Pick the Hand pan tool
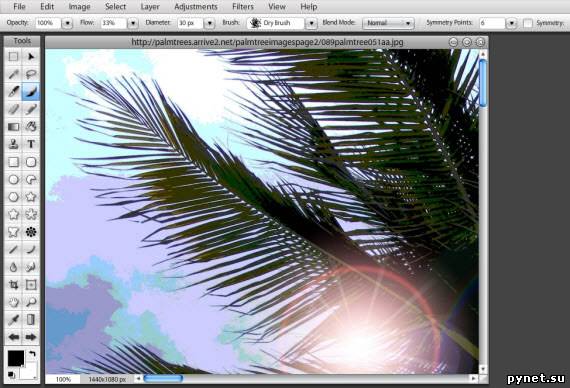The width and height of the screenshot is (570, 388). (x=13, y=302)
